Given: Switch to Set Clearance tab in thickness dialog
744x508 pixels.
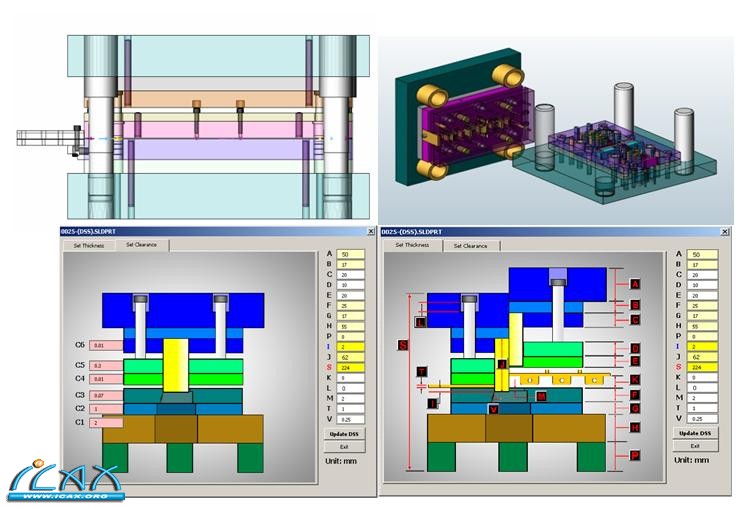Looking at the screenshot, I should [471, 246].
